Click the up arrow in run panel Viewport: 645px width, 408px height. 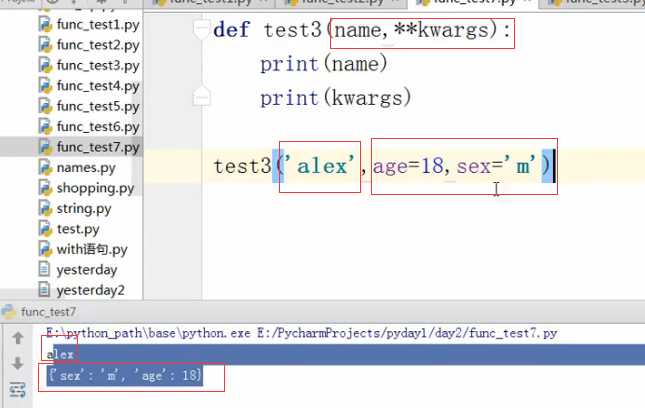click(x=18, y=339)
